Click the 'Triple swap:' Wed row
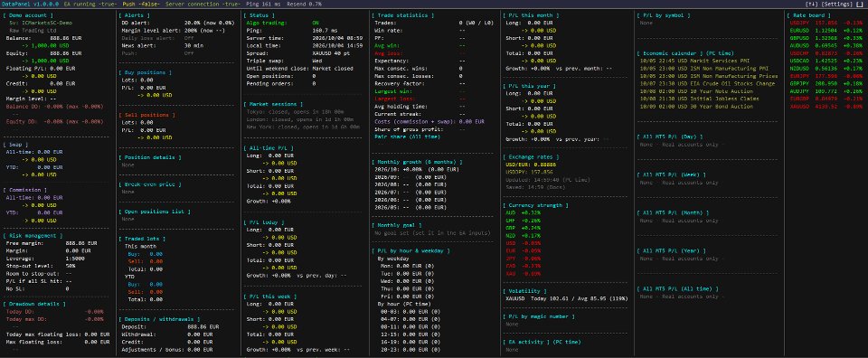The image size is (868, 358). (285, 61)
